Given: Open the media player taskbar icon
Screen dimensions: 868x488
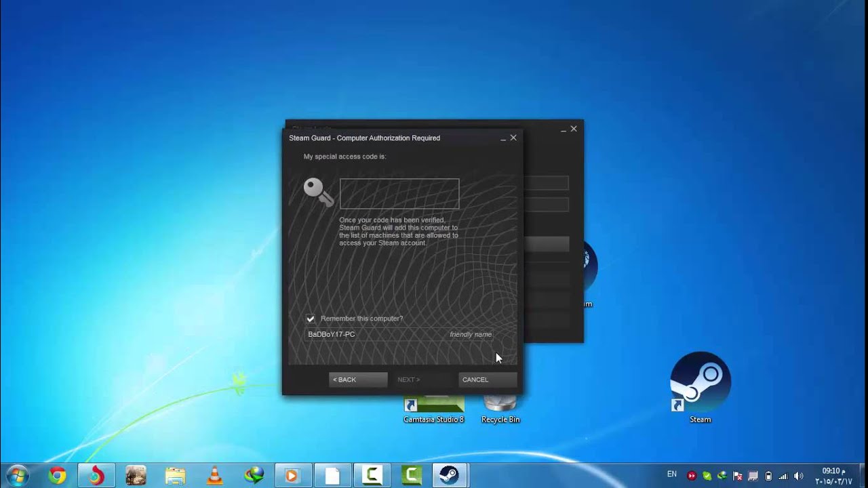Looking at the screenshot, I should click(x=293, y=476).
